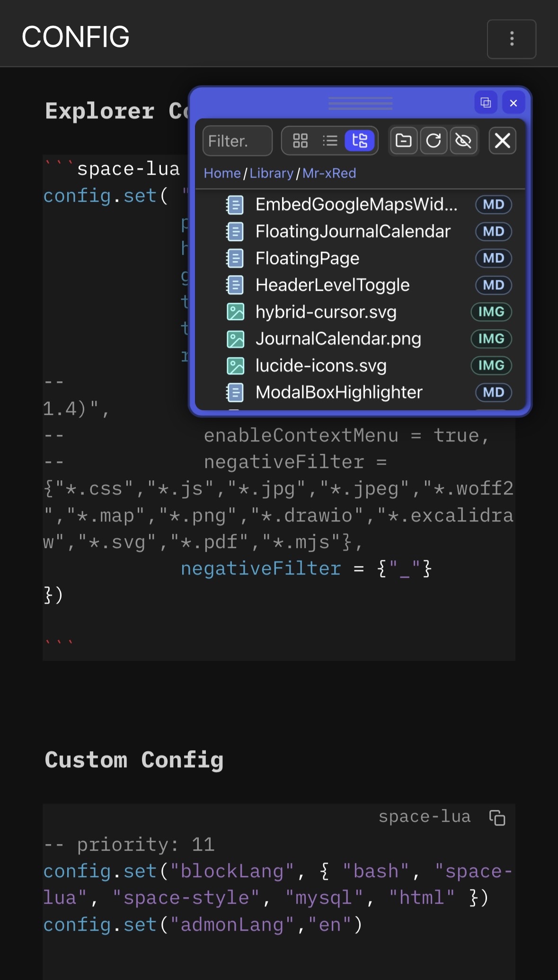Go to Library breadcrumb link
Screen dimensions: 558x980
(x=271, y=173)
